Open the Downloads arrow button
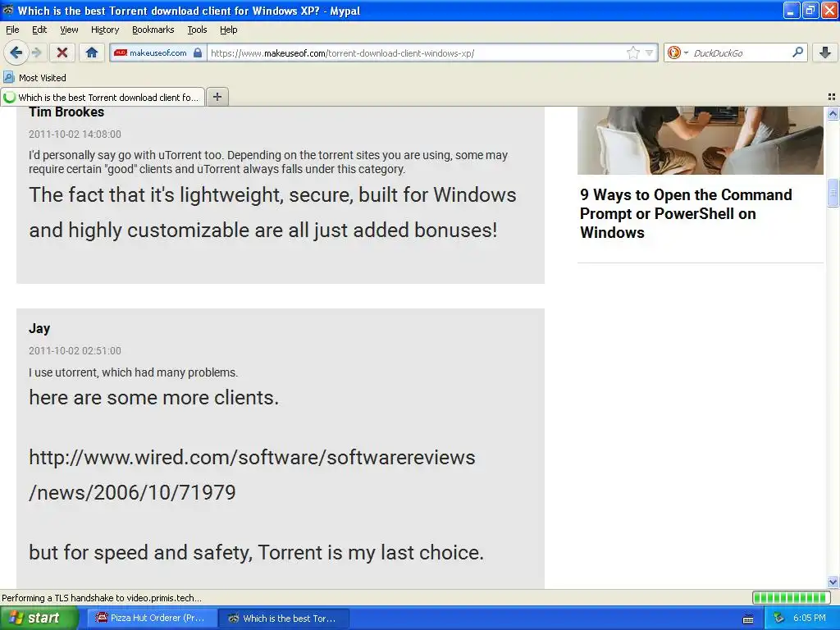This screenshot has width=840, height=630. click(825, 52)
